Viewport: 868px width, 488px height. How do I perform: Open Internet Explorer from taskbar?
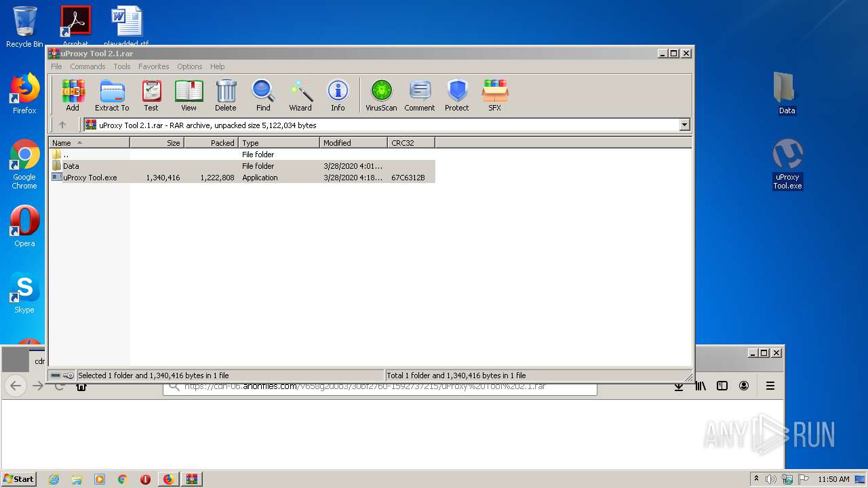[54, 479]
